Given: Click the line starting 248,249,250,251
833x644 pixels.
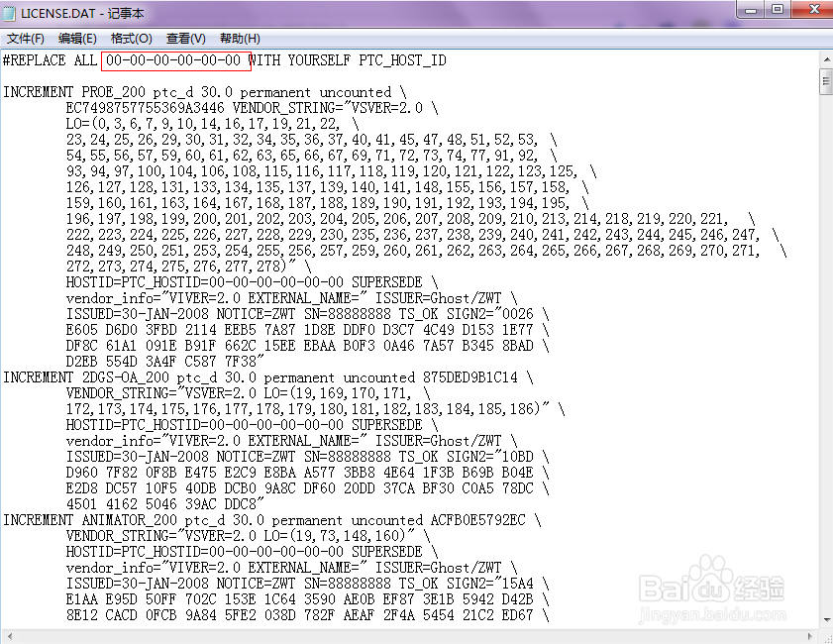Looking at the screenshot, I should coord(426,251).
